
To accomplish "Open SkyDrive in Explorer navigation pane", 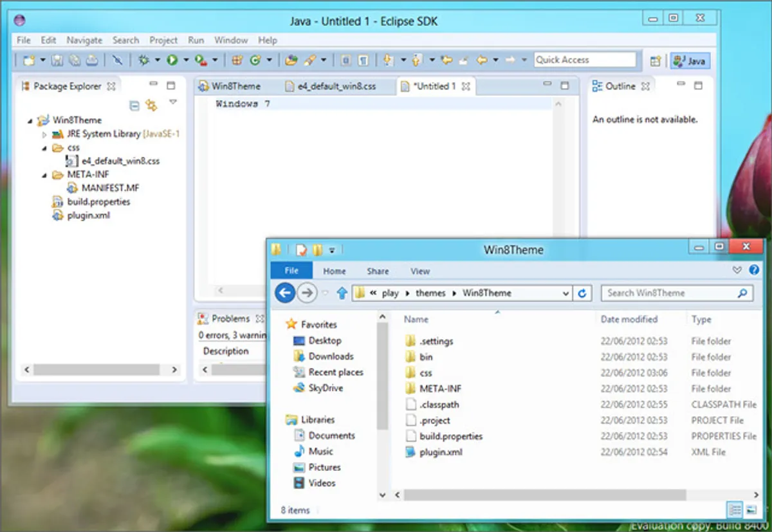I will pos(326,389).
